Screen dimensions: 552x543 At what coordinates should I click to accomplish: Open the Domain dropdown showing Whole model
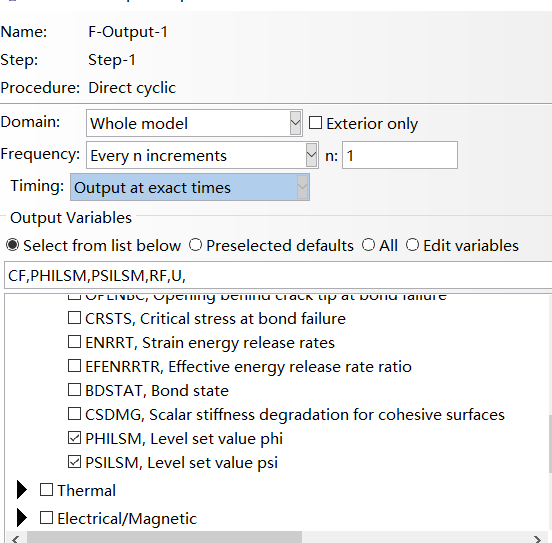tap(194, 123)
